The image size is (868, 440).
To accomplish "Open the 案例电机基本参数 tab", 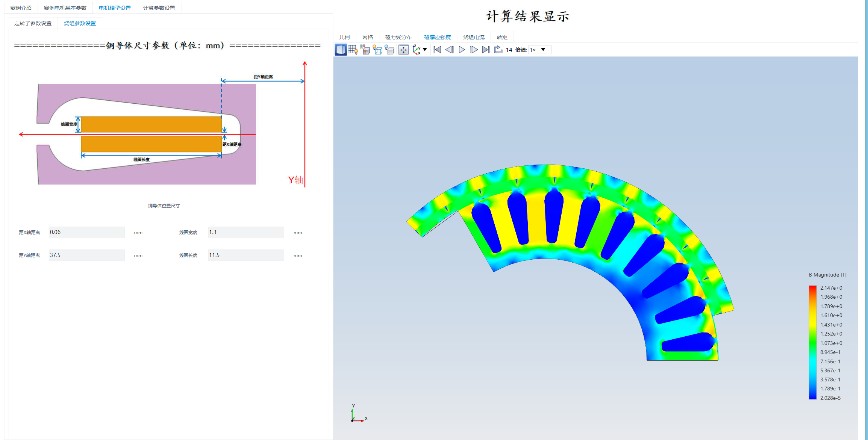I will [65, 8].
